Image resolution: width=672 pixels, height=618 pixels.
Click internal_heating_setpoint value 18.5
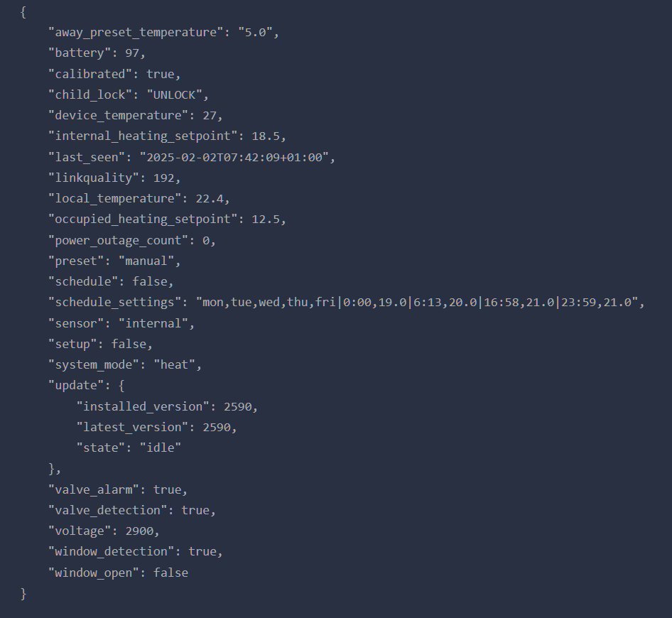266,136
